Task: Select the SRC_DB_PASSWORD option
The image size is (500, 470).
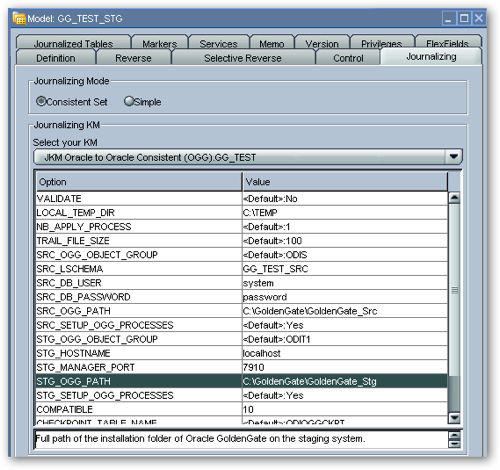Action: click(x=139, y=297)
